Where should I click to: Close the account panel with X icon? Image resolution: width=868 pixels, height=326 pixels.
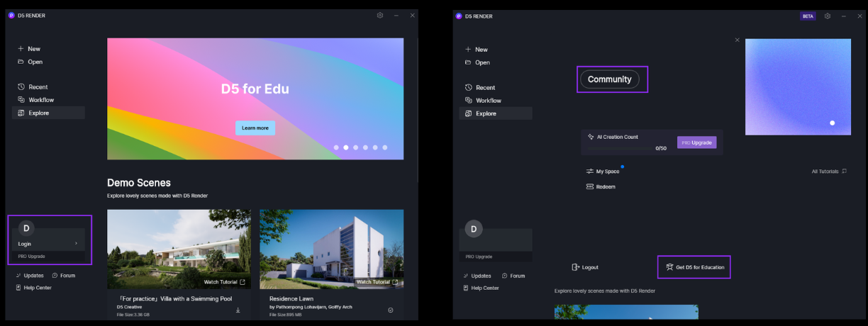tap(737, 40)
